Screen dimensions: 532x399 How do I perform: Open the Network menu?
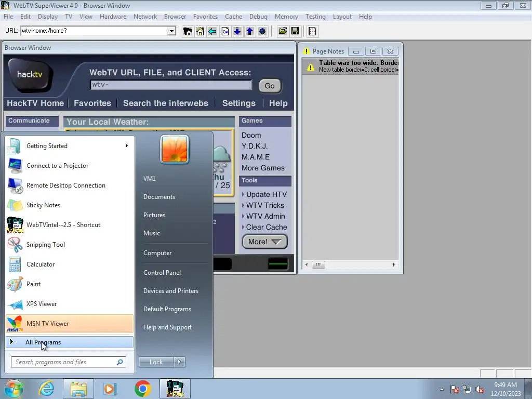click(145, 17)
